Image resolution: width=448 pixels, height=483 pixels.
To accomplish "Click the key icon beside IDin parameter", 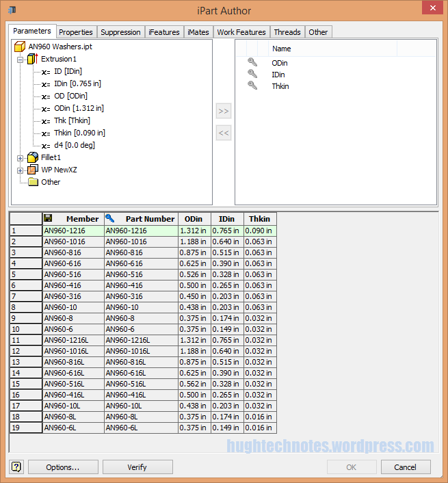I will coord(252,74).
